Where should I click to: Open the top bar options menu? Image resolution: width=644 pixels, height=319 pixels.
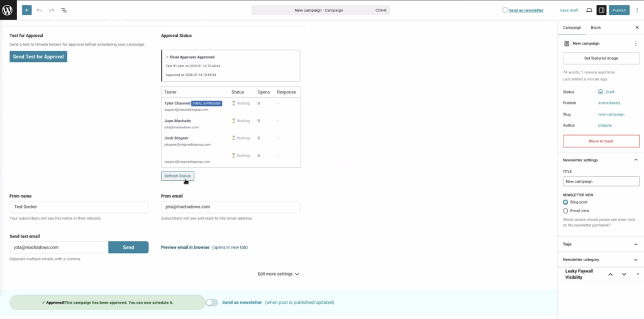point(636,10)
